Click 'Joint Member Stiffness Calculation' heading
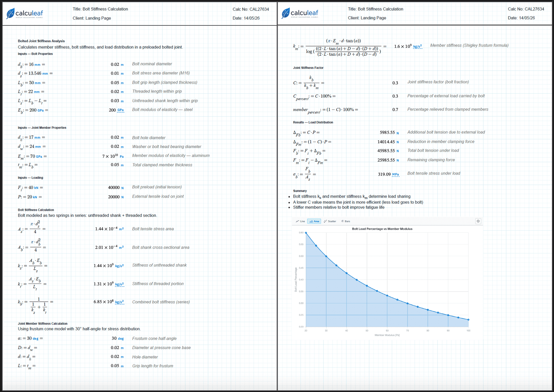Image resolution: width=554 pixels, height=392 pixels. click(43, 324)
